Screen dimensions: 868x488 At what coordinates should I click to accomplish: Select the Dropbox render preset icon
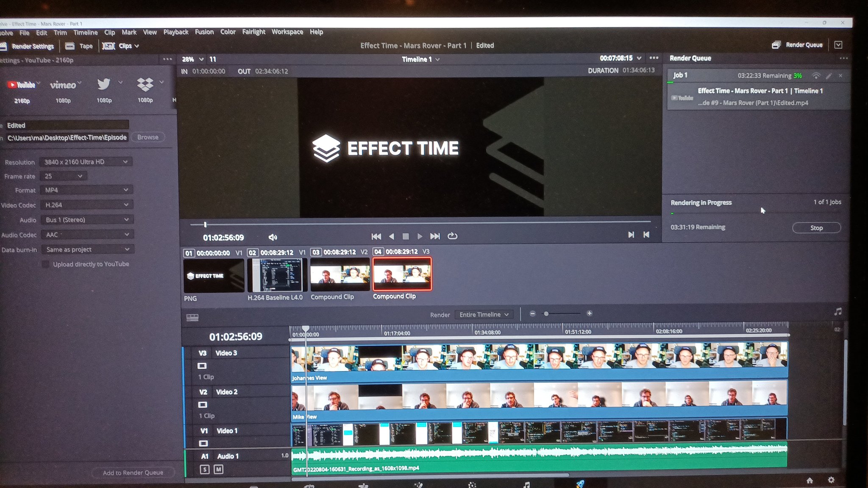pyautogui.click(x=145, y=84)
